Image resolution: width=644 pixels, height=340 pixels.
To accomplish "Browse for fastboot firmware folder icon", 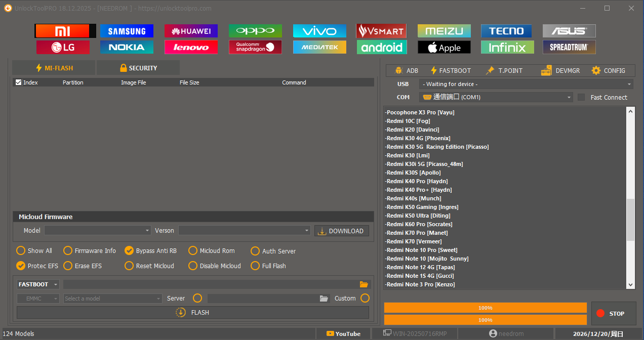I will (364, 284).
